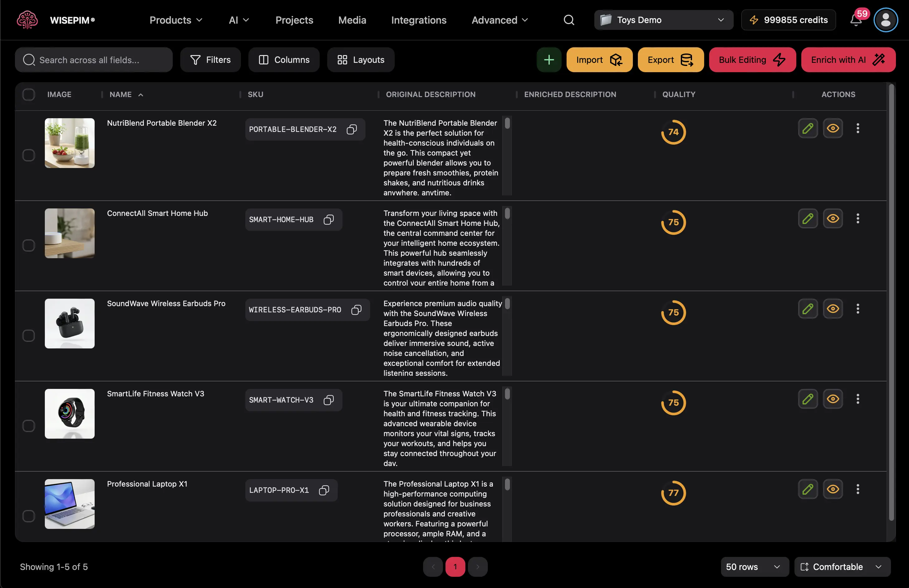View SmartLife Fitness Watch V3 with eye icon
The height and width of the screenshot is (588, 909).
(x=833, y=399)
